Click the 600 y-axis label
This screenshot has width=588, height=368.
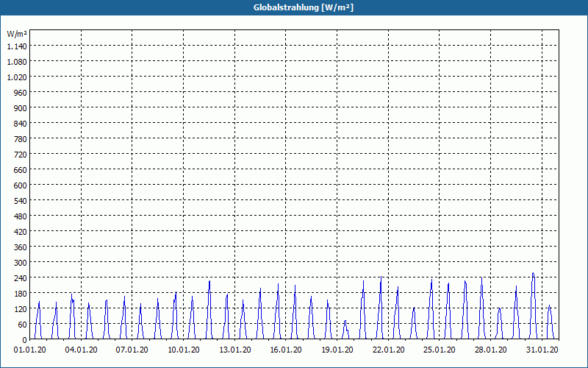21,185
